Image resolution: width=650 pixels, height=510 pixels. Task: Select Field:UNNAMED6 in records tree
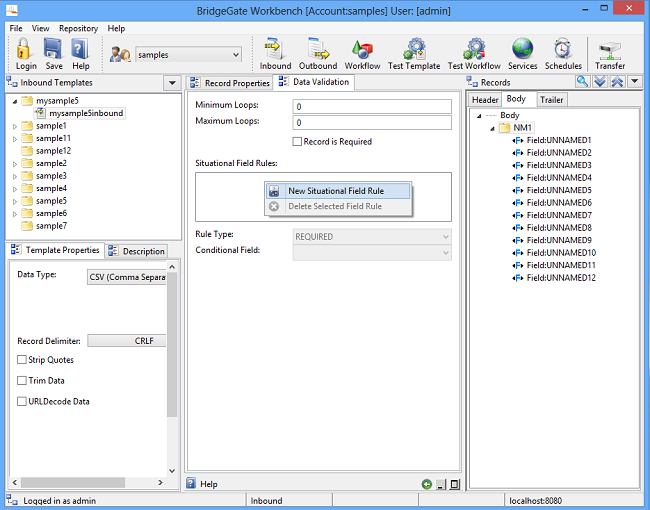tap(559, 202)
